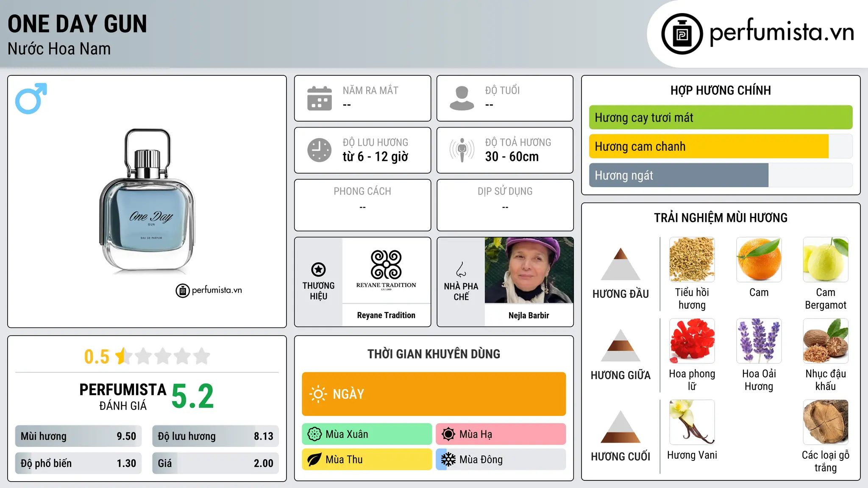The image size is (868, 488).
Task: Click the Phong cách style card
Action: point(363,205)
